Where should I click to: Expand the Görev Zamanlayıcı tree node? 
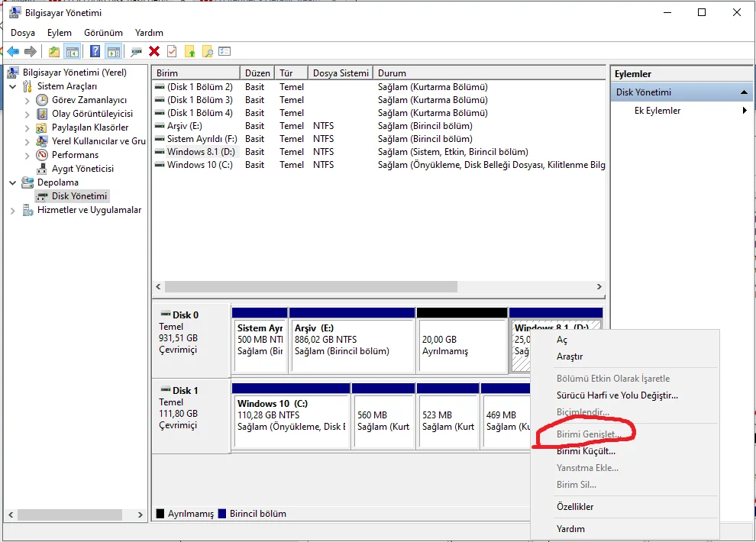click(27, 100)
